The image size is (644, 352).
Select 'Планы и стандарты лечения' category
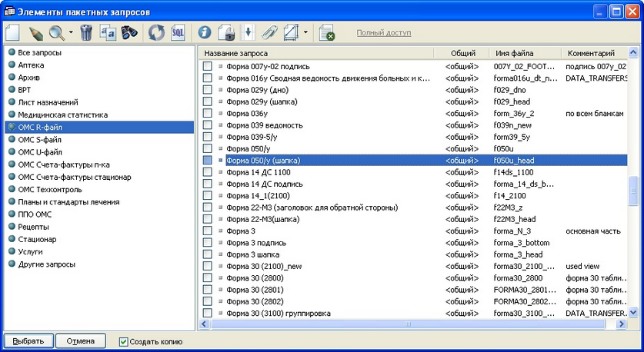click(x=68, y=202)
